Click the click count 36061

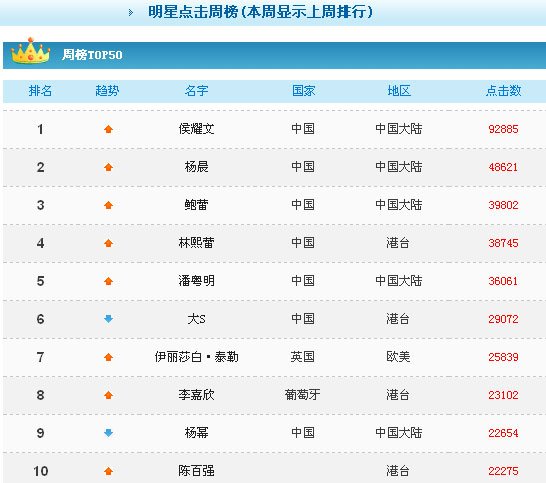[503, 281]
